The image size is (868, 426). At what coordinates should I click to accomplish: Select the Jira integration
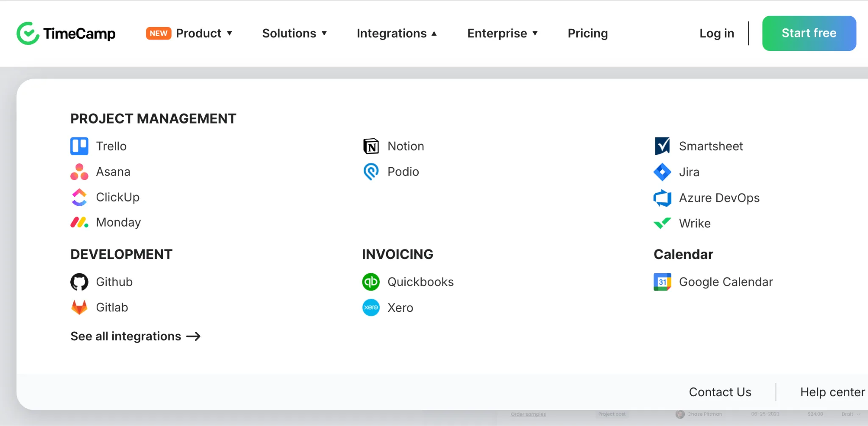689,172
